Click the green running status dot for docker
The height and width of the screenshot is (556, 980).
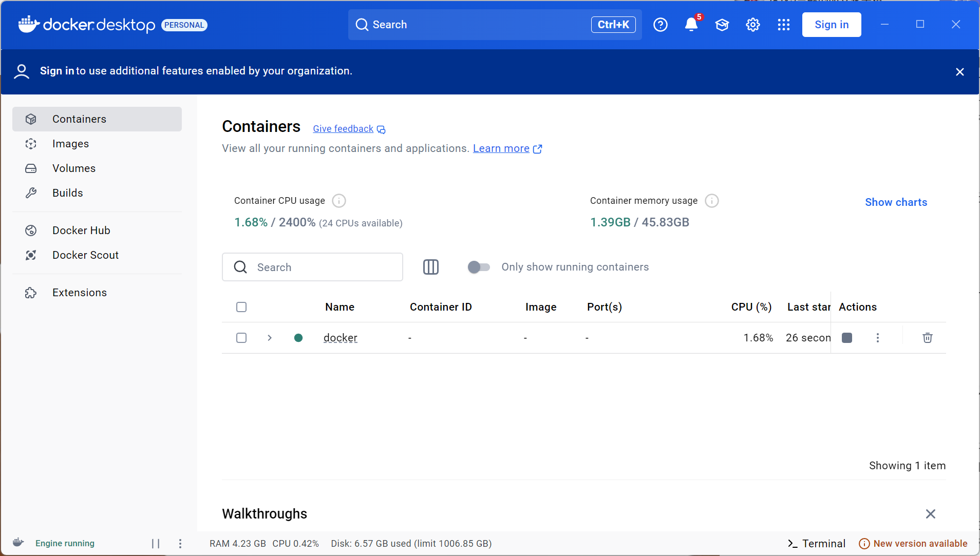point(298,338)
